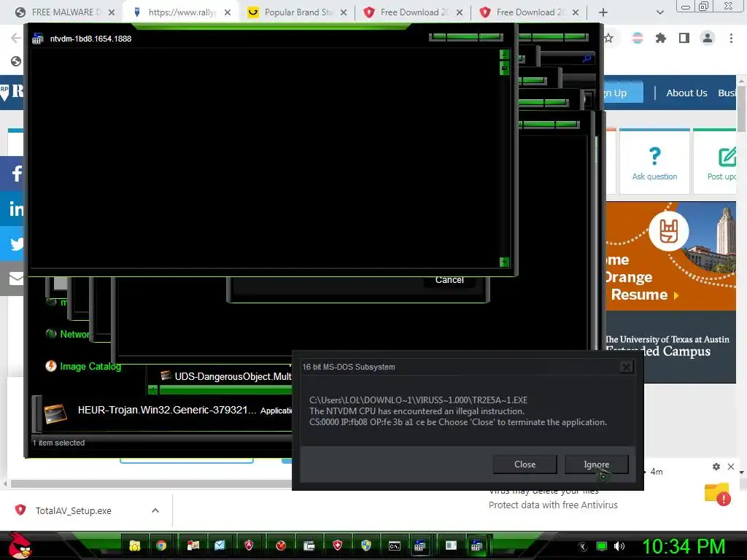Open the notification settings gear icon
The height and width of the screenshot is (560, 747).
[716, 467]
